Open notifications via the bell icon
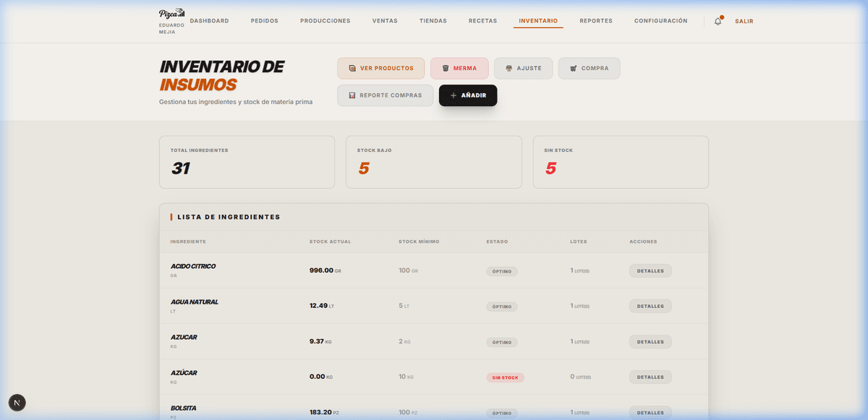The image size is (868, 420). (718, 21)
